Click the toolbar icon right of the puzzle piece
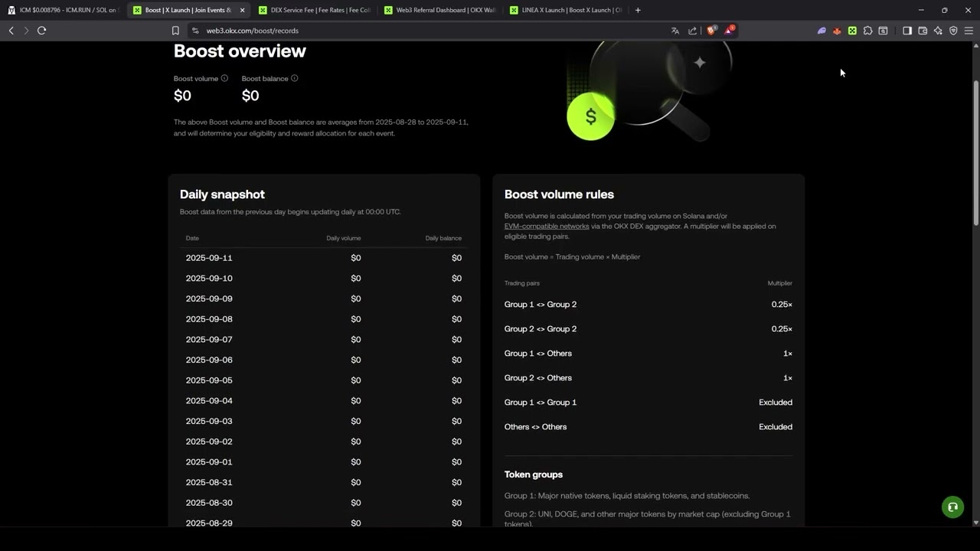This screenshot has width=980, height=551. (x=883, y=31)
